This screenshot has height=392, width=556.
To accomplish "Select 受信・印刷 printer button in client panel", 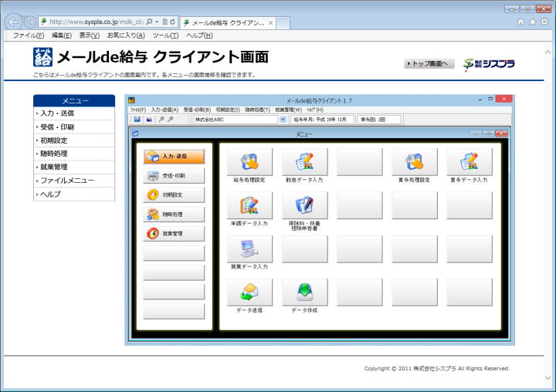I will [174, 175].
